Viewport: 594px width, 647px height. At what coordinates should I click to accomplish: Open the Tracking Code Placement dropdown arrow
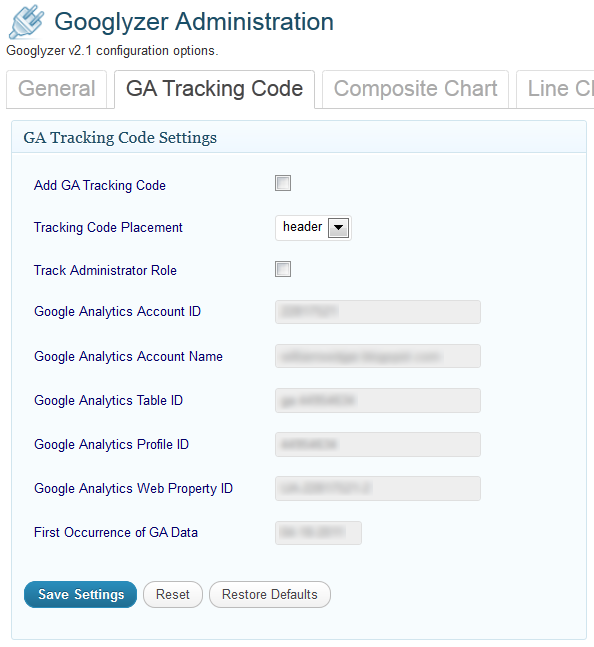point(338,227)
